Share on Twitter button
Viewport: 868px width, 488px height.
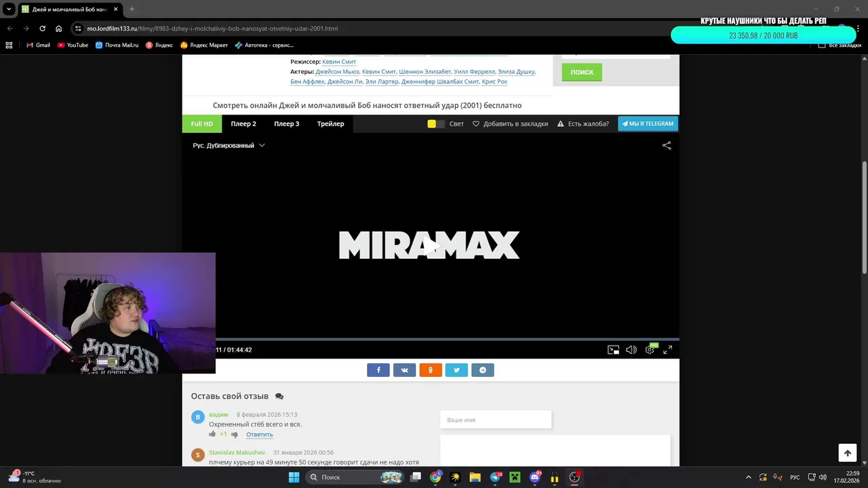pos(456,369)
